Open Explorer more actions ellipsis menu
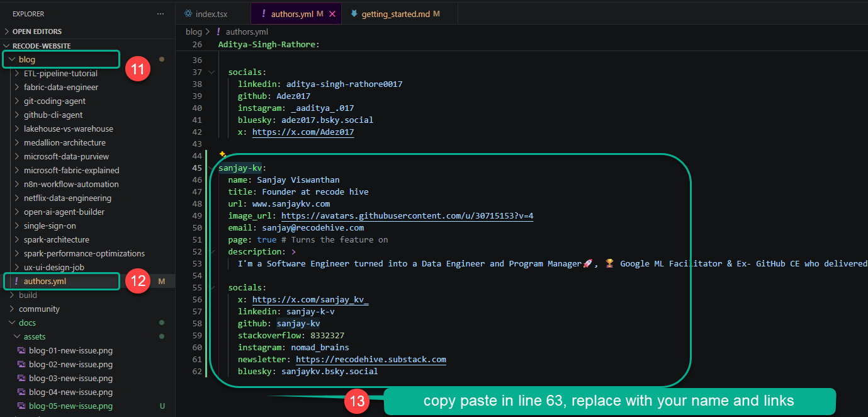868x417 pixels. [x=161, y=13]
